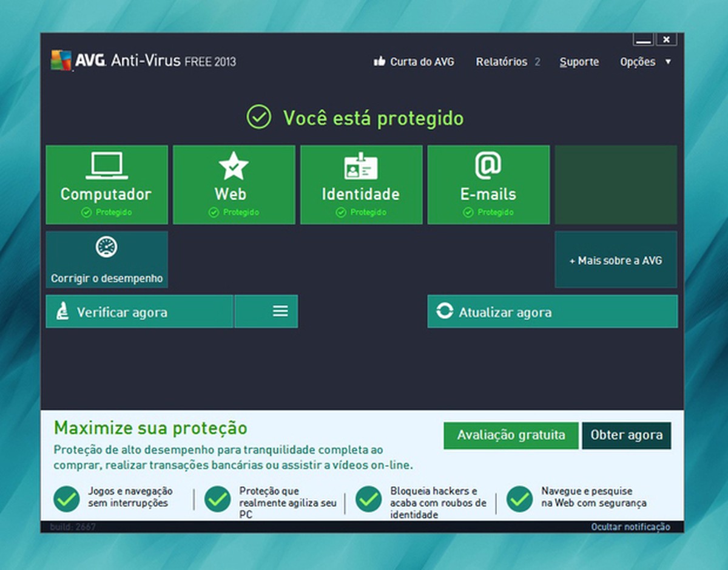Click the Protegido status under E-mails
The width and height of the screenshot is (728, 570).
tap(488, 212)
